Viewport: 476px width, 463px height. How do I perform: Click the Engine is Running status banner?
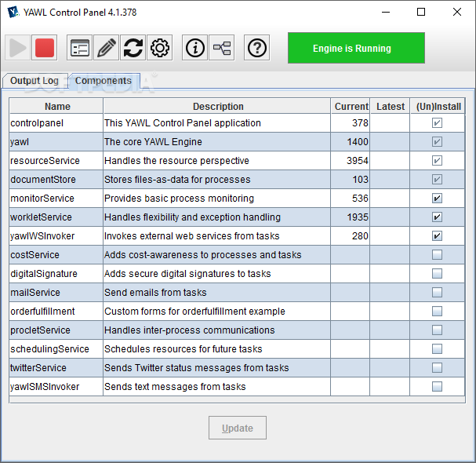click(356, 48)
